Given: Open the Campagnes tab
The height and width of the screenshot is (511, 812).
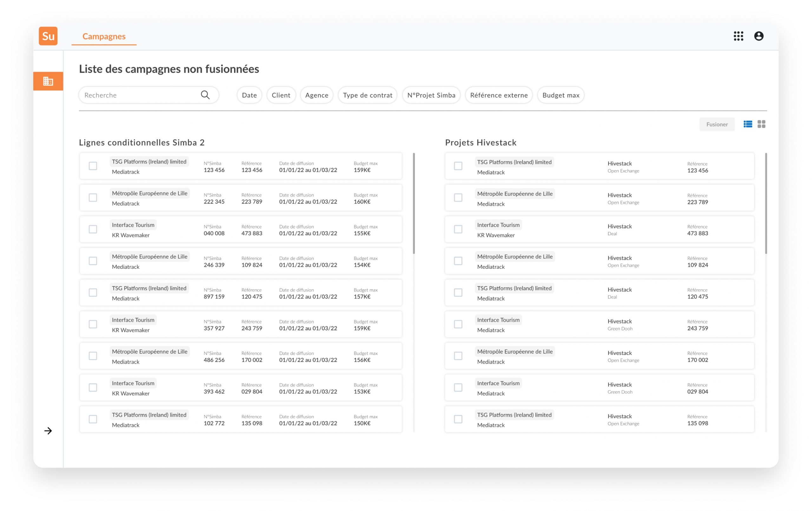Looking at the screenshot, I should (x=104, y=36).
